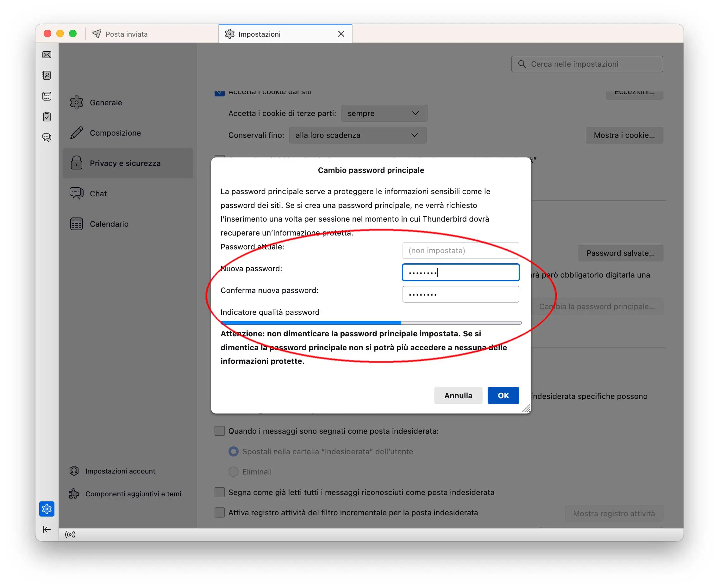Confirm with the OK button
Image resolution: width=719 pixels, height=588 pixels.
coord(503,395)
